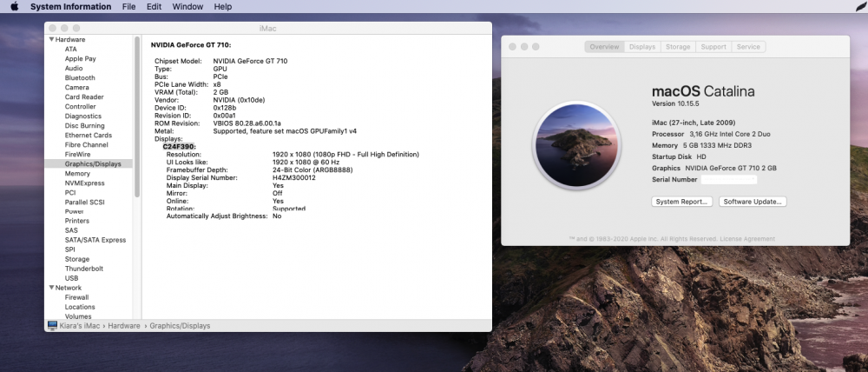Click the NVIDIA GeForce GT 710 heading
This screenshot has height=372, width=868.
(191, 45)
